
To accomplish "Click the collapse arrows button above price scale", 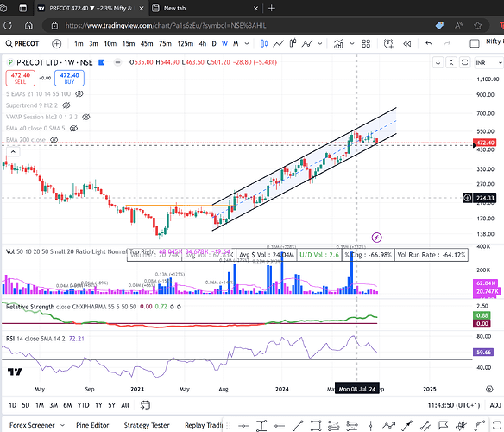I will point(451,62).
